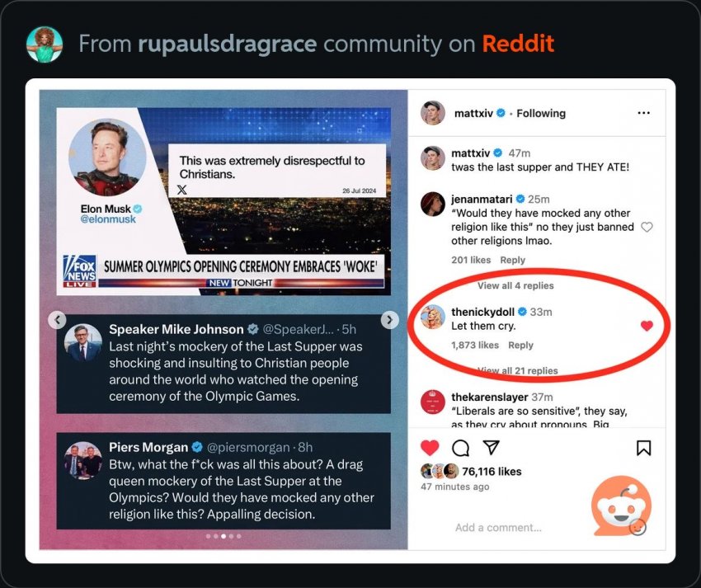Toggle the Following status for mattxiv

tap(541, 113)
